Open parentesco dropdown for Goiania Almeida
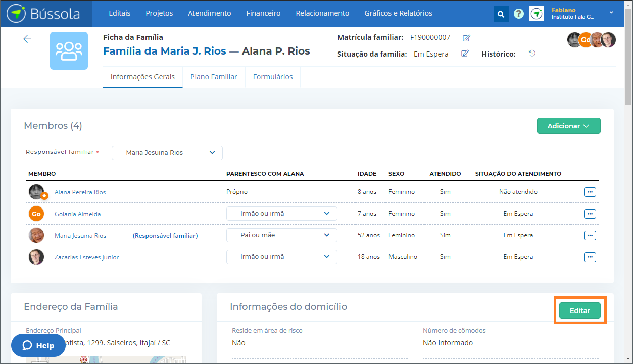 [281, 214]
